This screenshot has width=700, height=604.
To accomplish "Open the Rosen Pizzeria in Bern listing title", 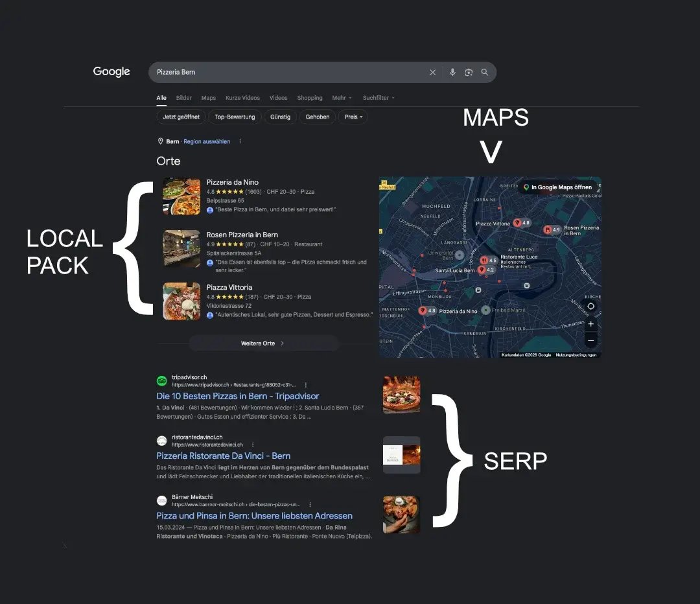I will coord(242,235).
